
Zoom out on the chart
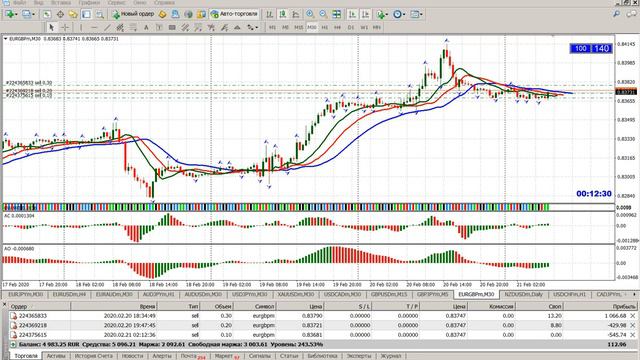(323, 14)
